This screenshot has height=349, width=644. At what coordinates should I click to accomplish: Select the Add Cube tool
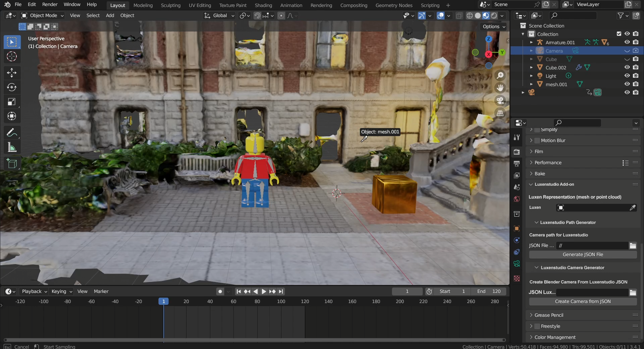tap(12, 164)
